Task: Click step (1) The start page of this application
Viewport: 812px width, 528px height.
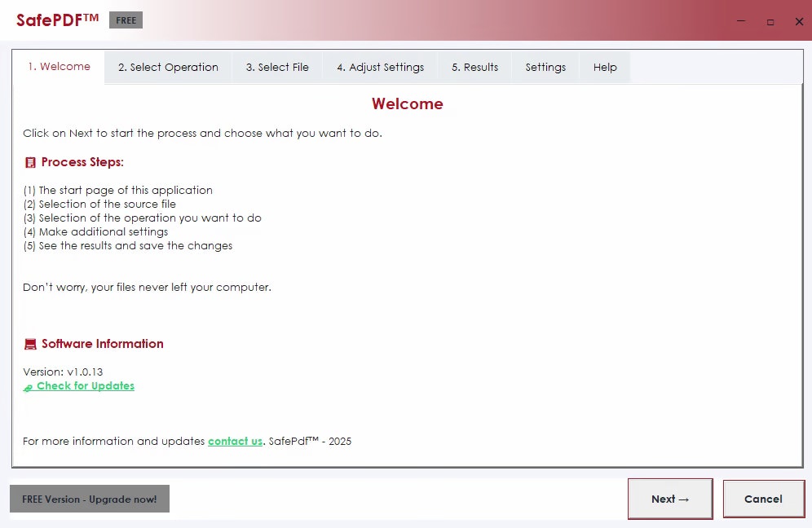Action: point(117,190)
